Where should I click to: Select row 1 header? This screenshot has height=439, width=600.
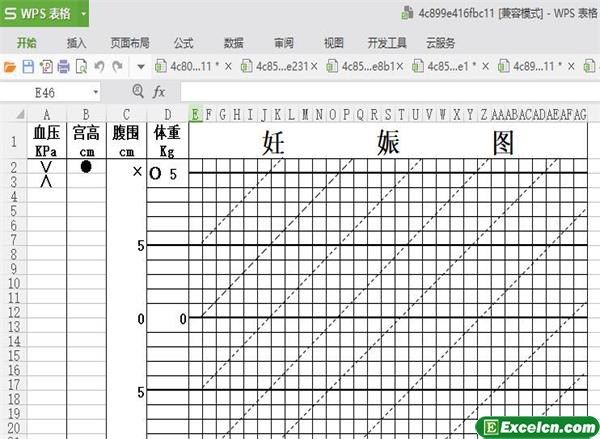pos(14,142)
